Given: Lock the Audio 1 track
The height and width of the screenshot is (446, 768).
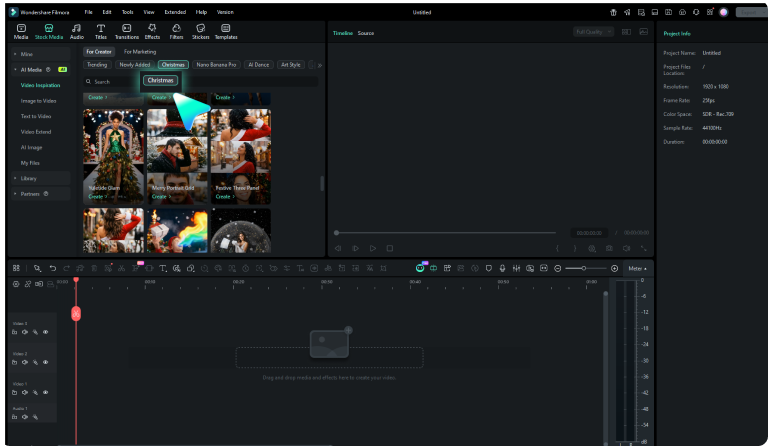Looking at the screenshot, I should [x=14, y=417].
